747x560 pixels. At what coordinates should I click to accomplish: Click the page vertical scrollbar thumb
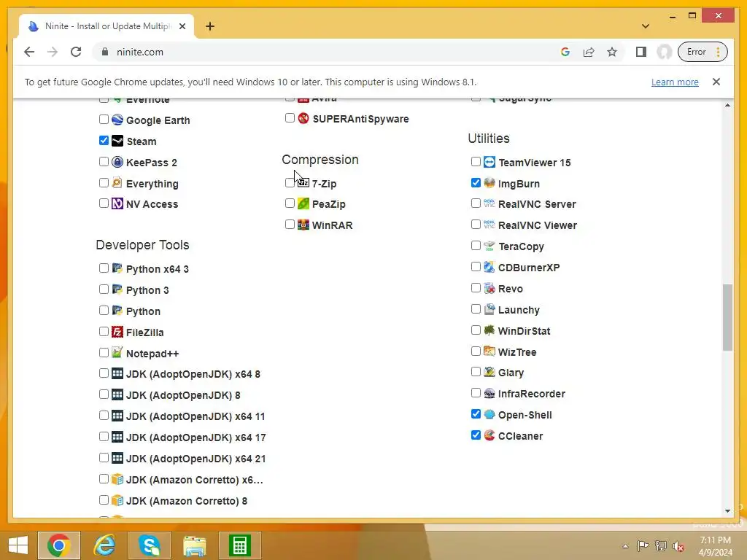(727, 317)
